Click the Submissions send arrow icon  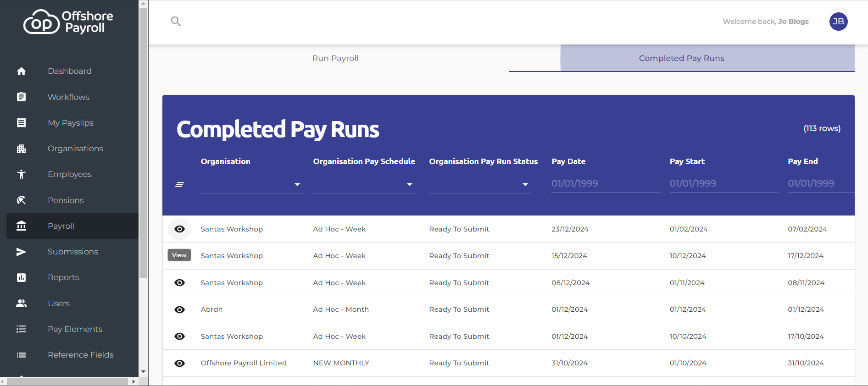(21, 252)
